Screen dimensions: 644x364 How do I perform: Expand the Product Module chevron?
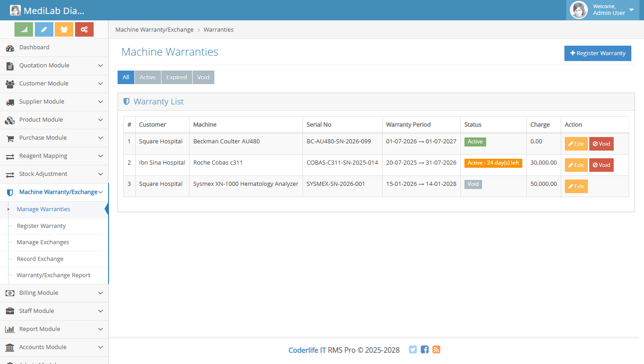point(100,120)
